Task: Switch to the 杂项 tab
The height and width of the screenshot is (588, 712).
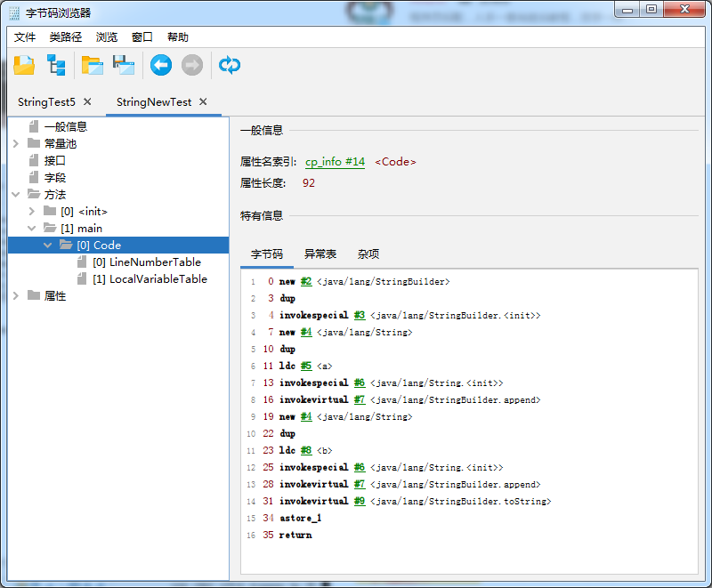Action: click(x=368, y=254)
